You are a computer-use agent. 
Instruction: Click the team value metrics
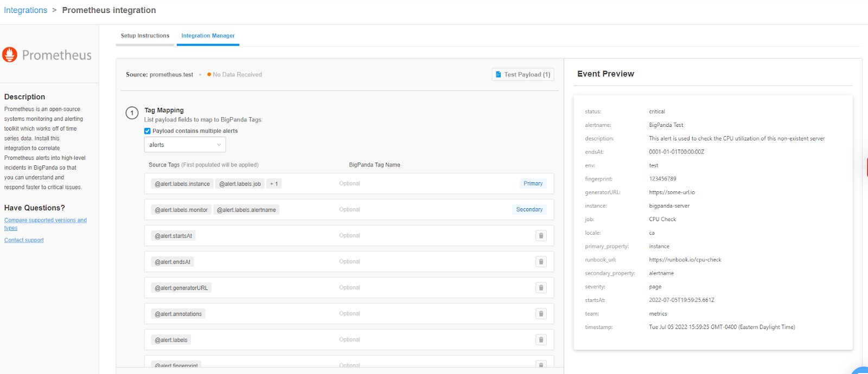click(x=658, y=314)
